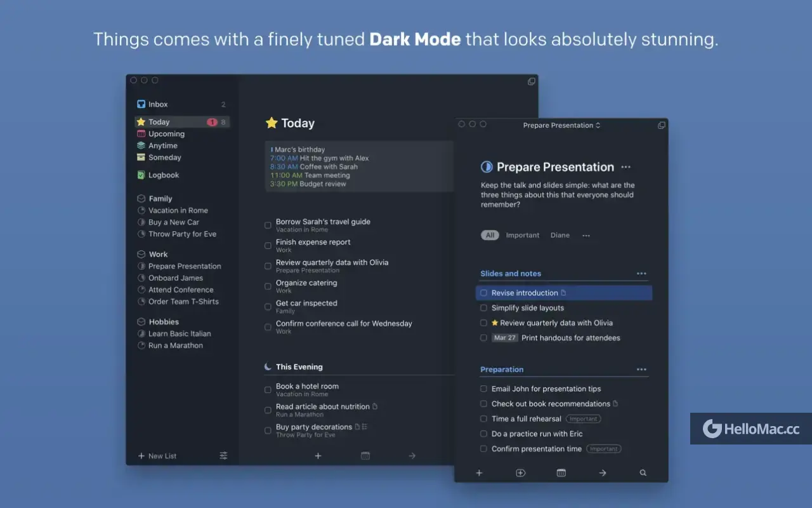Check off Finish expense report
Image resolution: width=812 pixels, height=508 pixels.
coord(268,246)
